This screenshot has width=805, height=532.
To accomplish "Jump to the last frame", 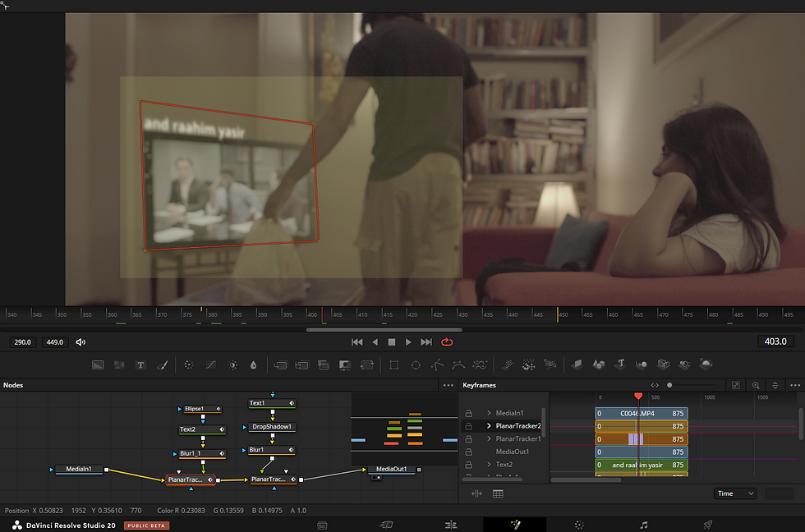I will click(426, 342).
